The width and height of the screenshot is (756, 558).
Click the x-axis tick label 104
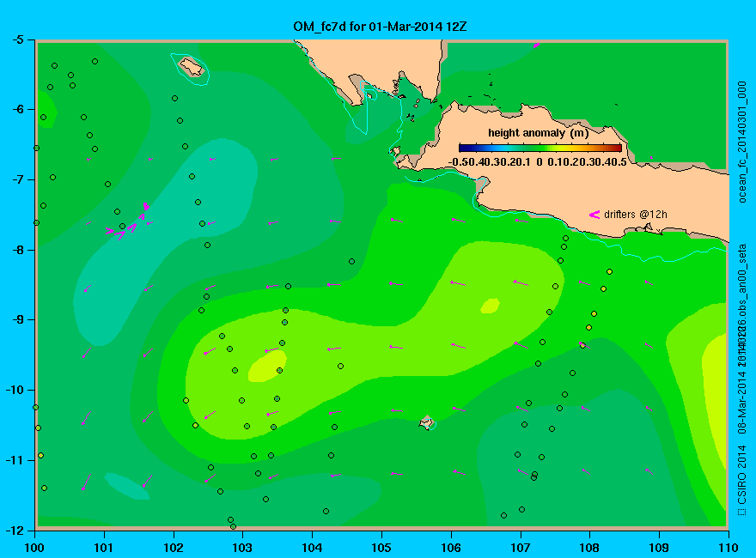[312, 548]
